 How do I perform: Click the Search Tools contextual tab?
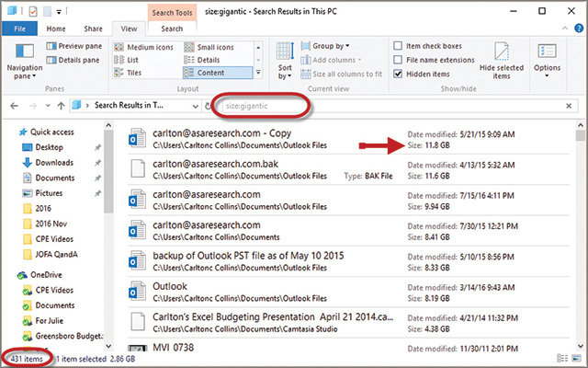tap(172, 12)
